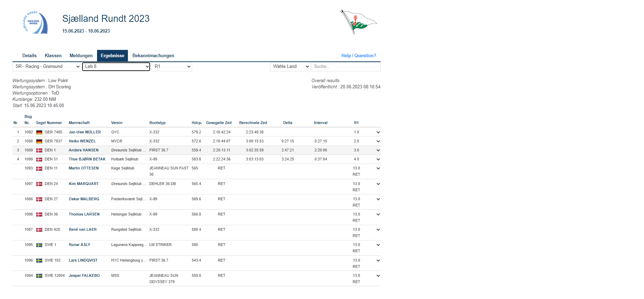Sort by Berechnete Zeit column header
Image resolution: width=644 pixels, height=299 pixels.
253,123
